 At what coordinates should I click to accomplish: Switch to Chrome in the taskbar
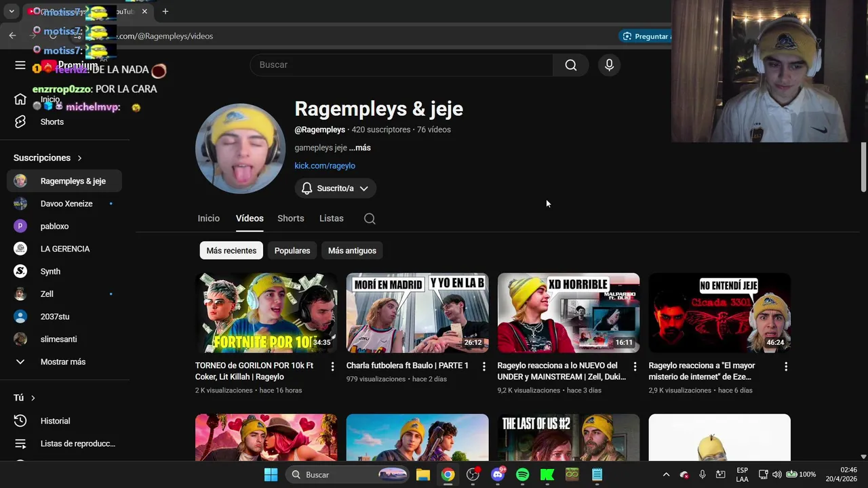(448, 474)
